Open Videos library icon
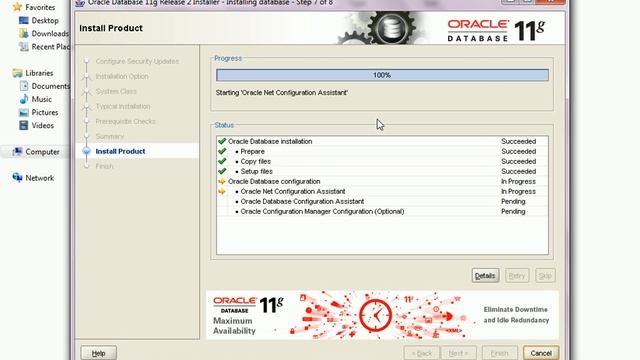This screenshot has height=360, width=640. click(24, 125)
